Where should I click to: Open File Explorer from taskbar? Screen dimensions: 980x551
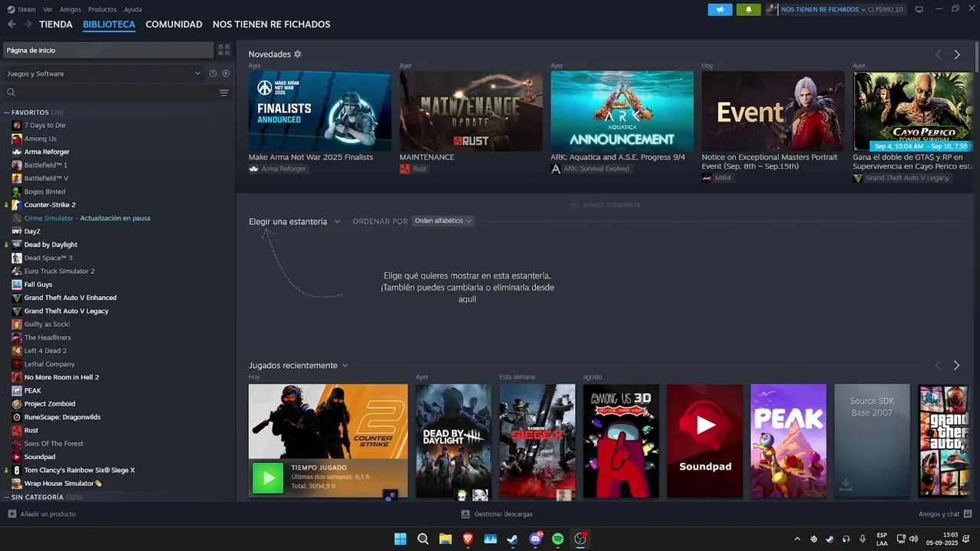[x=445, y=539]
